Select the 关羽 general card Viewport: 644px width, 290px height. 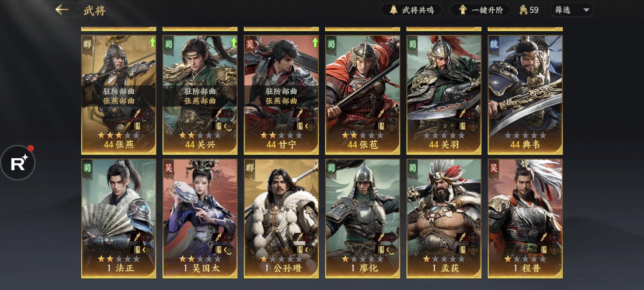444,95
